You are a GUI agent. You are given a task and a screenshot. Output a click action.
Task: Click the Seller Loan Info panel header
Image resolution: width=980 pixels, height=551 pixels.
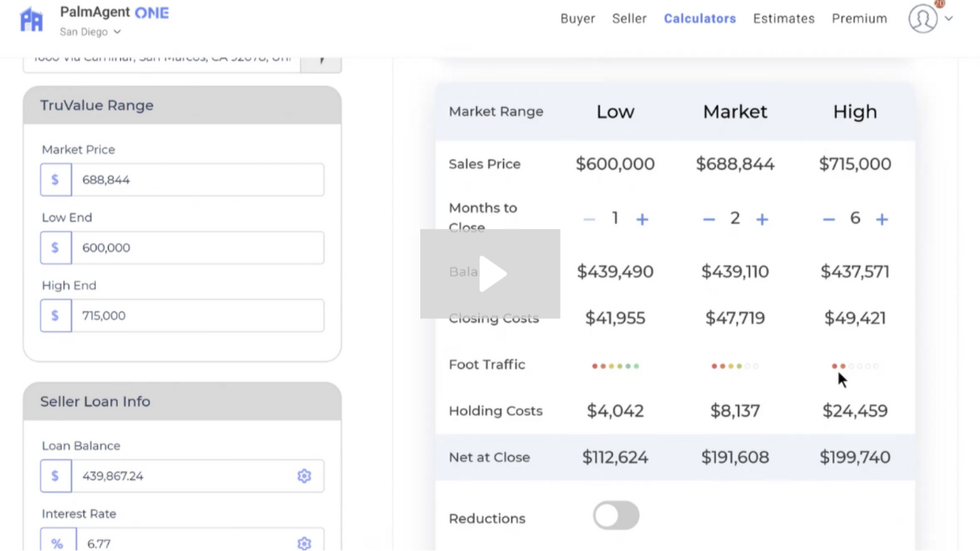[182, 402]
